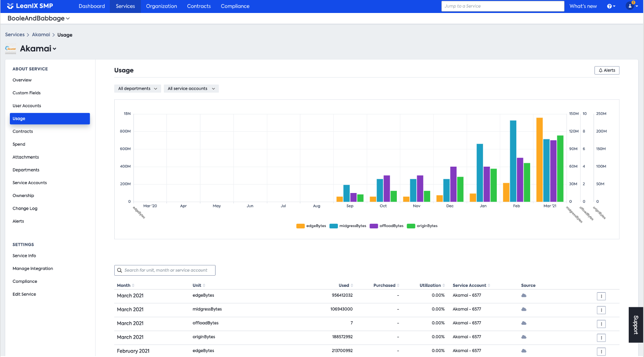Go to Akamai breadcrumb link

[41, 34]
